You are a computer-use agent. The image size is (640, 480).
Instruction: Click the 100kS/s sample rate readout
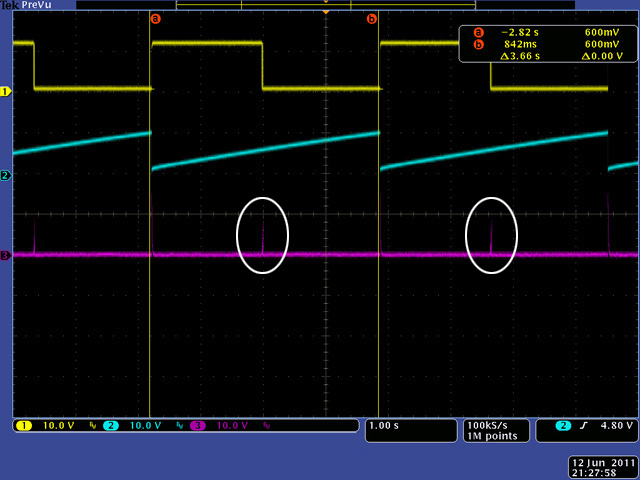point(487,425)
